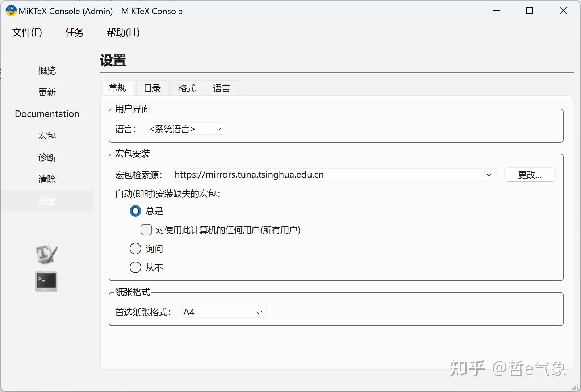Viewport: 581px width, 392px height.
Task: Switch to the 语言 settings tab
Action: tap(222, 88)
